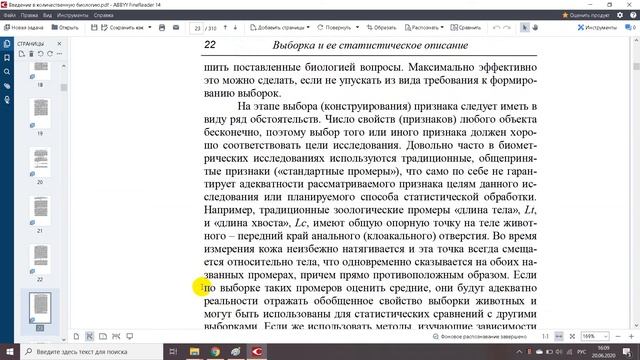Viewport: 640px width, 360px height.
Task: Click Windows Start button
Action: pyautogui.click(x=10, y=351)
